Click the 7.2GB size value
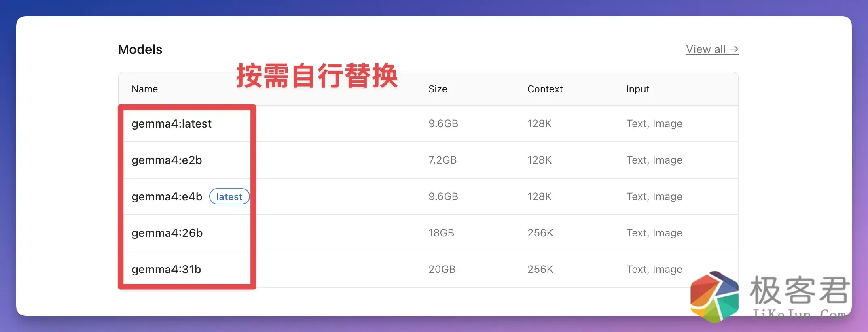868x332 pixels. [442, 160]
